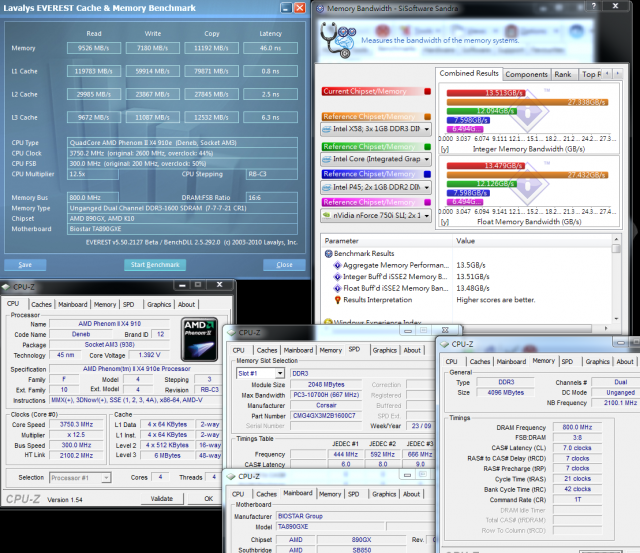Click HT Link 2100.2 MHz value
The width and height of the screenshot is (640, 553).
coord(75,455)
